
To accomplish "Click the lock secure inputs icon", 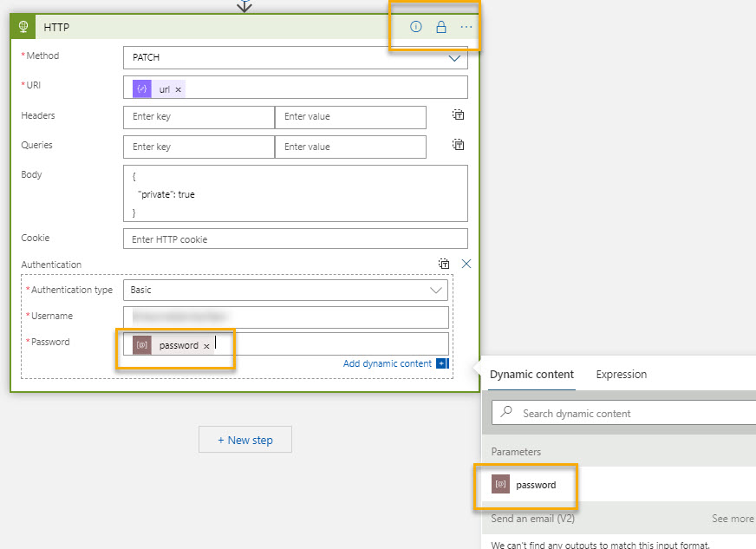I will 440,27.
